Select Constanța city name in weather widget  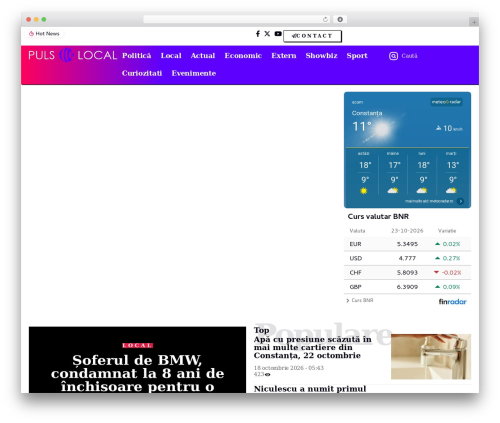[x=367, y=113]
